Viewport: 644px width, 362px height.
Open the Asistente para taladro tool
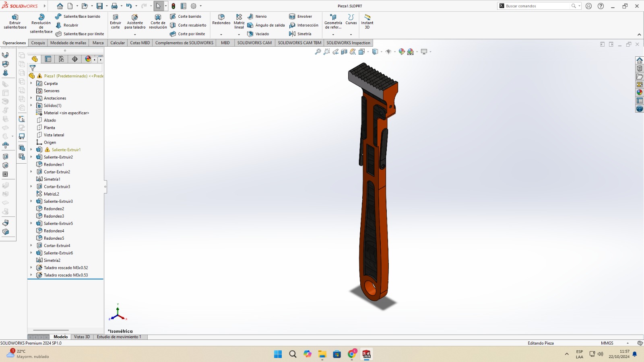point(135,22)
